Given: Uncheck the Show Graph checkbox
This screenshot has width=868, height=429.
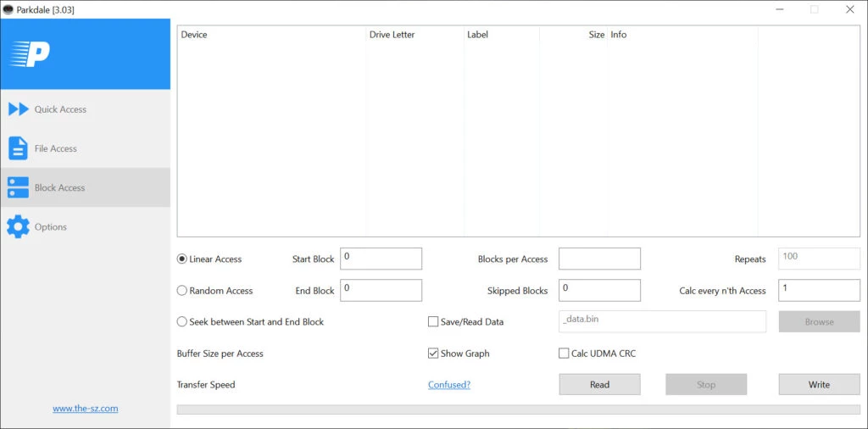Looking at the screenshot, I should (433, 354).
